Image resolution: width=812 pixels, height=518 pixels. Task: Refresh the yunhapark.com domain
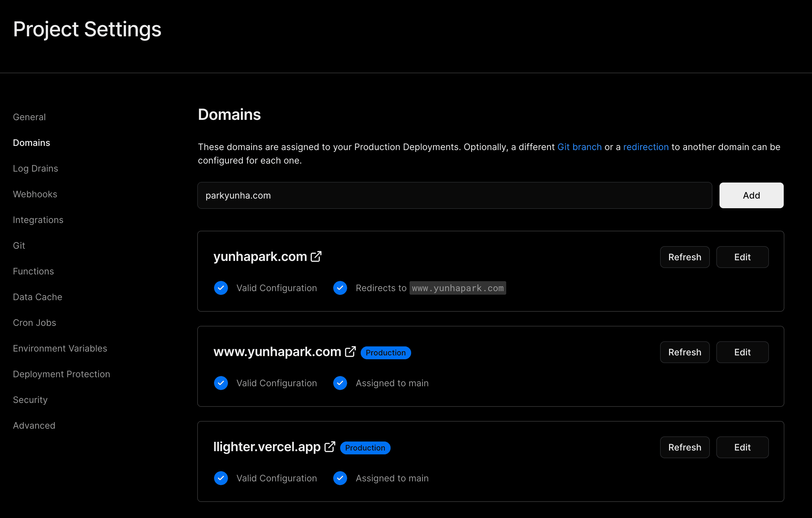click(684, 257)
